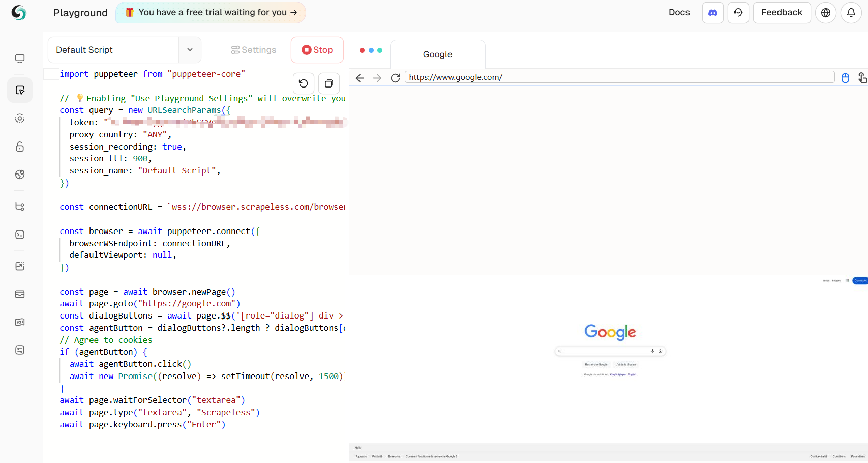Screen dimensions: 868x463
Task: Open the Feedback form
Action: [781, 13]
